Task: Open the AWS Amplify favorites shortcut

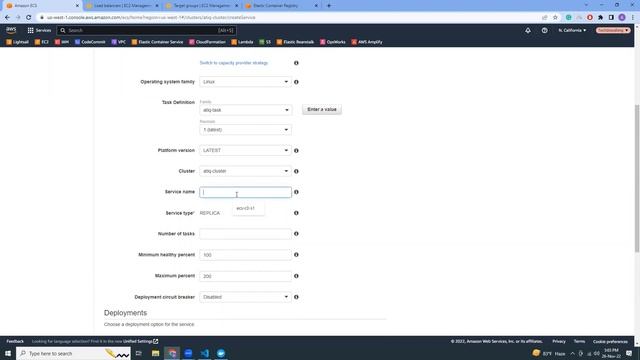Action: (x=367, y=42)
